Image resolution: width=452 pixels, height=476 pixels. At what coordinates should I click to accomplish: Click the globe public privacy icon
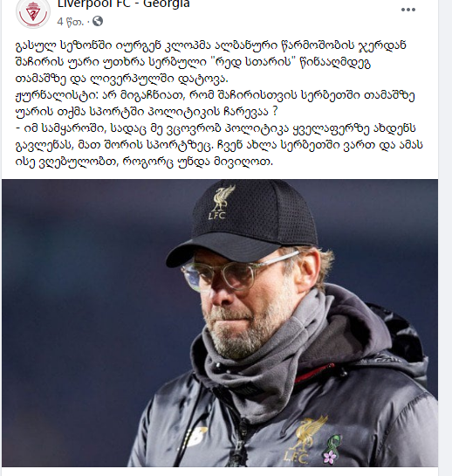(x=98, y=22)
